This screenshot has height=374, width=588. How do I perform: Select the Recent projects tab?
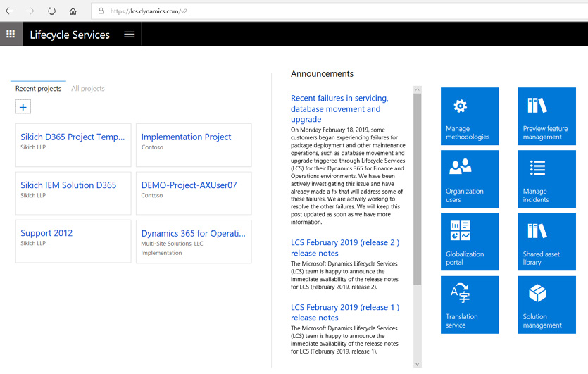pyautogui.click(x=38, y=89)
